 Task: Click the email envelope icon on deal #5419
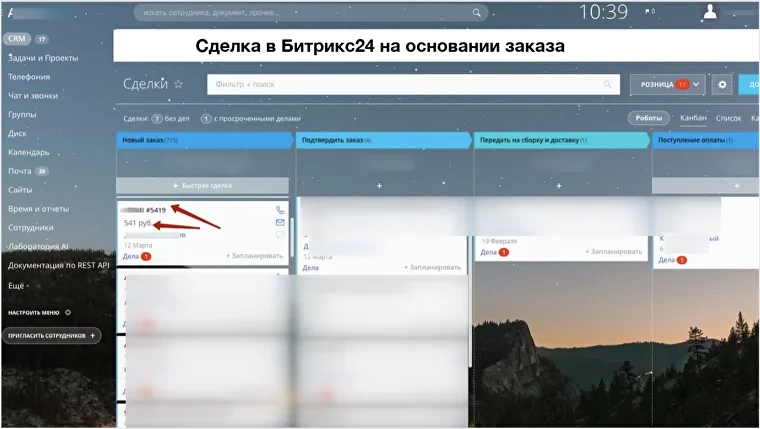coord(280,223)
